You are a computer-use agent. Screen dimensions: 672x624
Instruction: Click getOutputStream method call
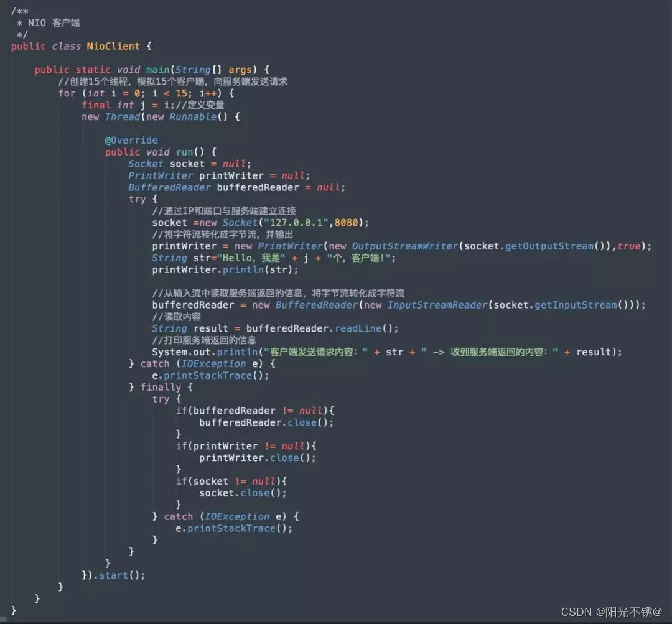pyautogui.click(x=549, y=246)
